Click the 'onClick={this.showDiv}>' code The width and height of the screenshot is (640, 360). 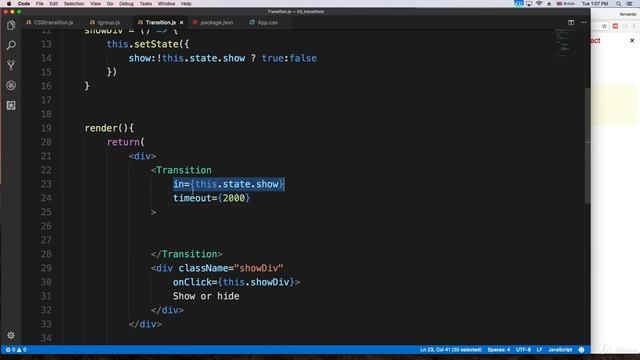tap(236, 282)
